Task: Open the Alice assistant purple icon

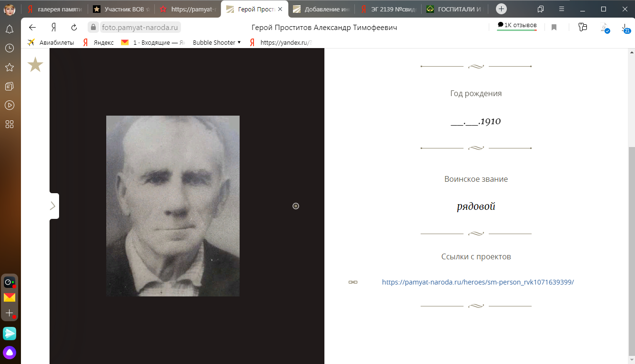Action: pos(10,353)
